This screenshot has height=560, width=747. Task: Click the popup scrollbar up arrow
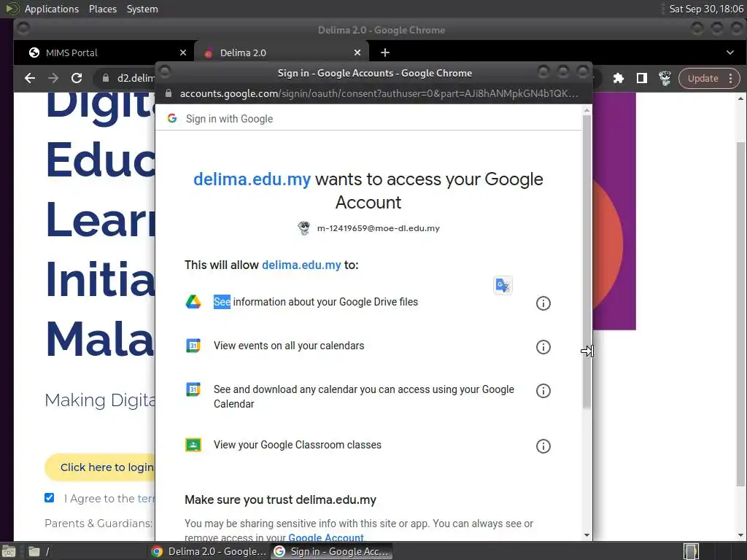587,110
